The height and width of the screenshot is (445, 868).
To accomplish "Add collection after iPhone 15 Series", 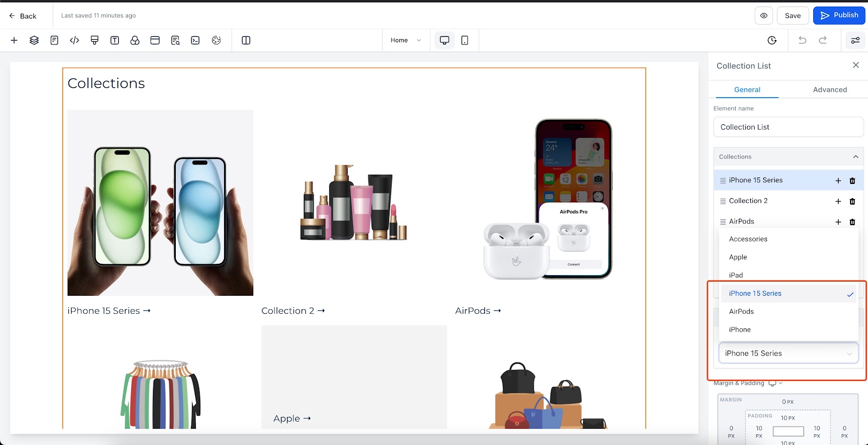I will (838, 181).
